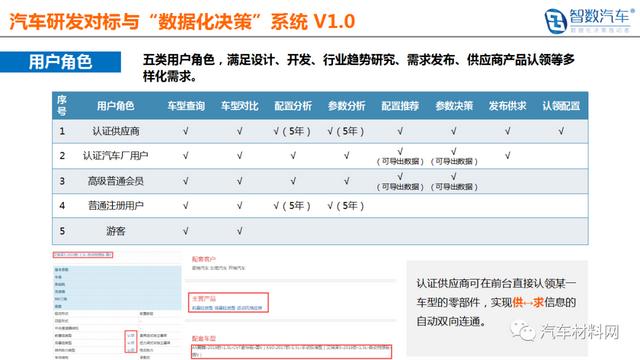Click 认证汽车厂用户's checkmark under 参数分析
Image resolution: width=640 pixels, height=360 pixels.
click(347, 156)
